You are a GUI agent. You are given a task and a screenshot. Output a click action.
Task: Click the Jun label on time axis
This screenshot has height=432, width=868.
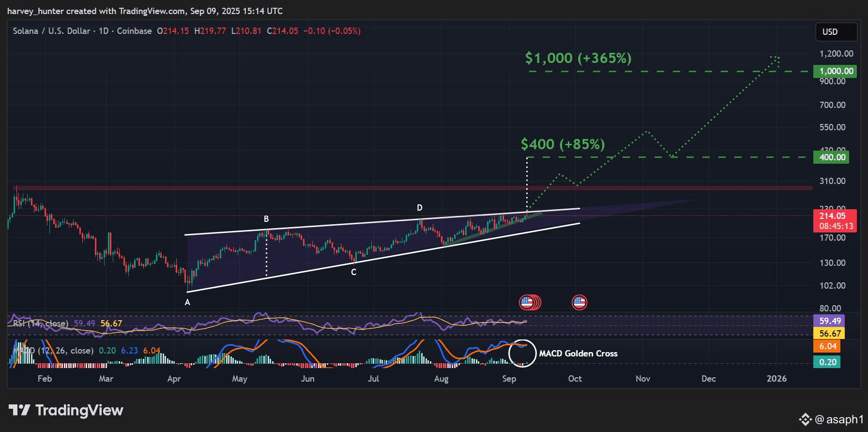pyautogui.click(x=307, y=379)
